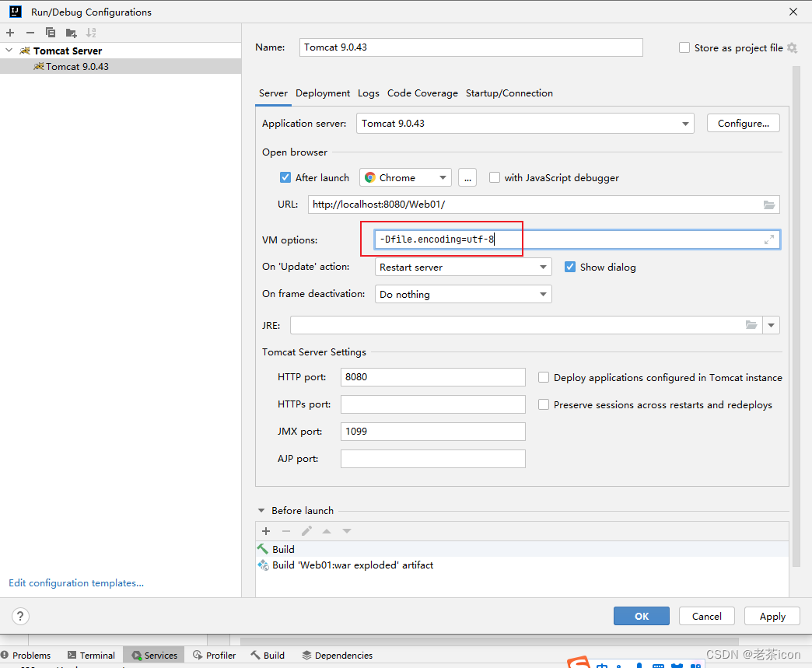Select the Build before-launch task
Screen dimensions: 812x668
522,549
